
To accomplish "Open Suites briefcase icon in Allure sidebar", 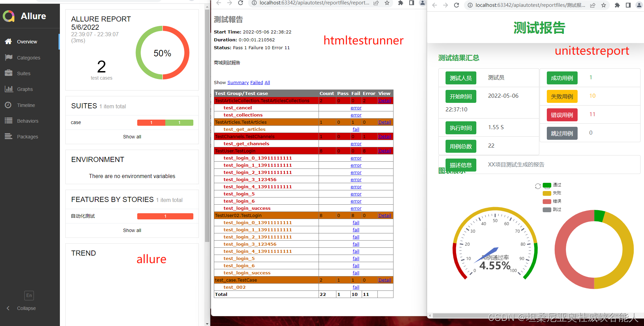I will [x=9, y=73].
